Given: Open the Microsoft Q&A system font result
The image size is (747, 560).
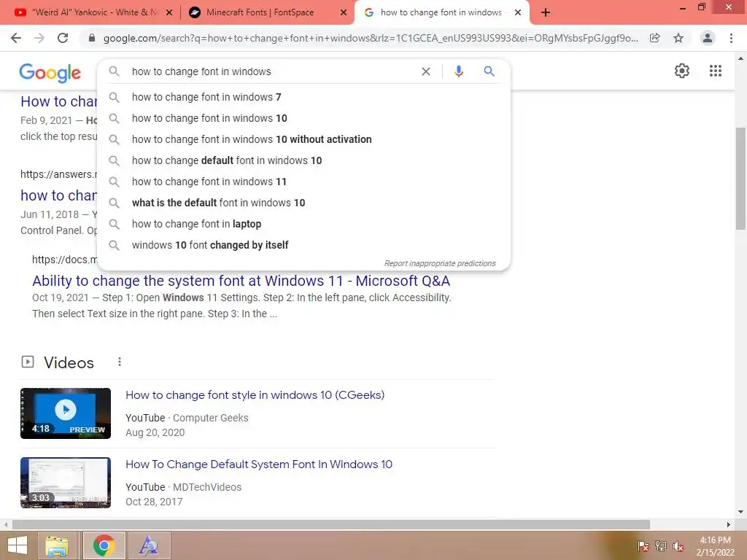Looking at the screenshot, I should [x=241, y=281].
